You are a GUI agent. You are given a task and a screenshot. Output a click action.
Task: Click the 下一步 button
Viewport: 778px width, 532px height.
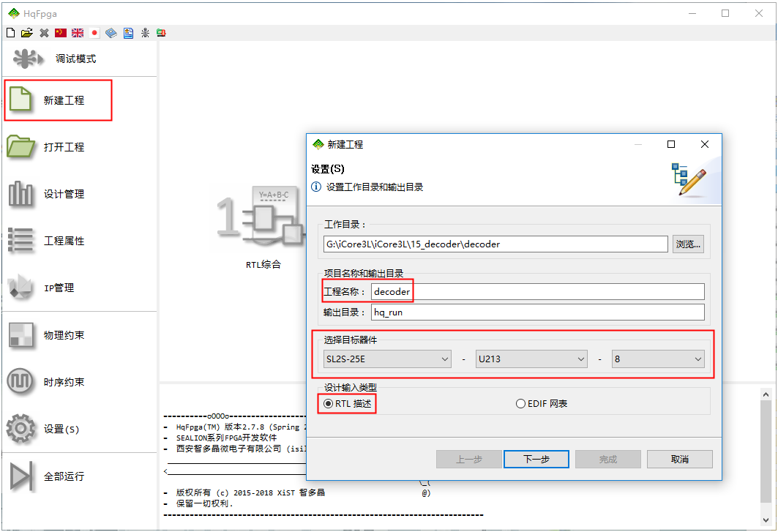coord(536,459)
